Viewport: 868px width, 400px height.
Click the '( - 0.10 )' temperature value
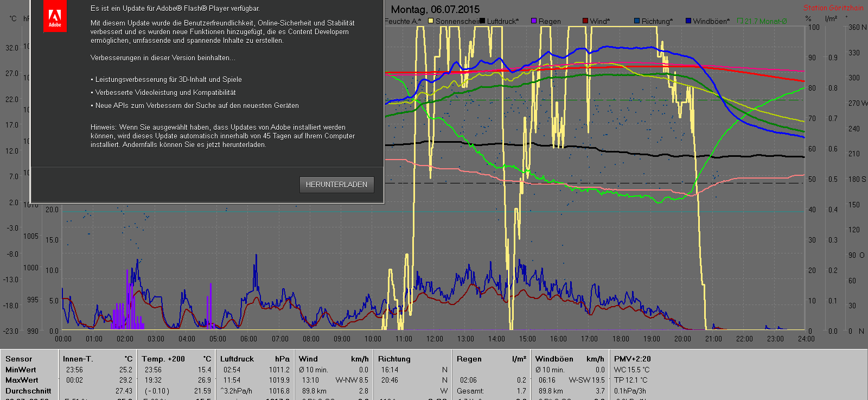point(157,391)
